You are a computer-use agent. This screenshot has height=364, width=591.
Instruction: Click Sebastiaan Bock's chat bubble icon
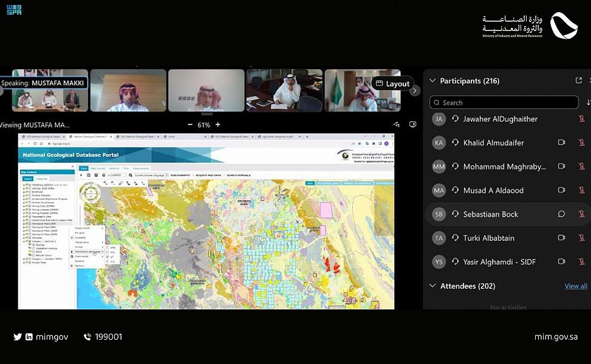click(x=561, y=214)
